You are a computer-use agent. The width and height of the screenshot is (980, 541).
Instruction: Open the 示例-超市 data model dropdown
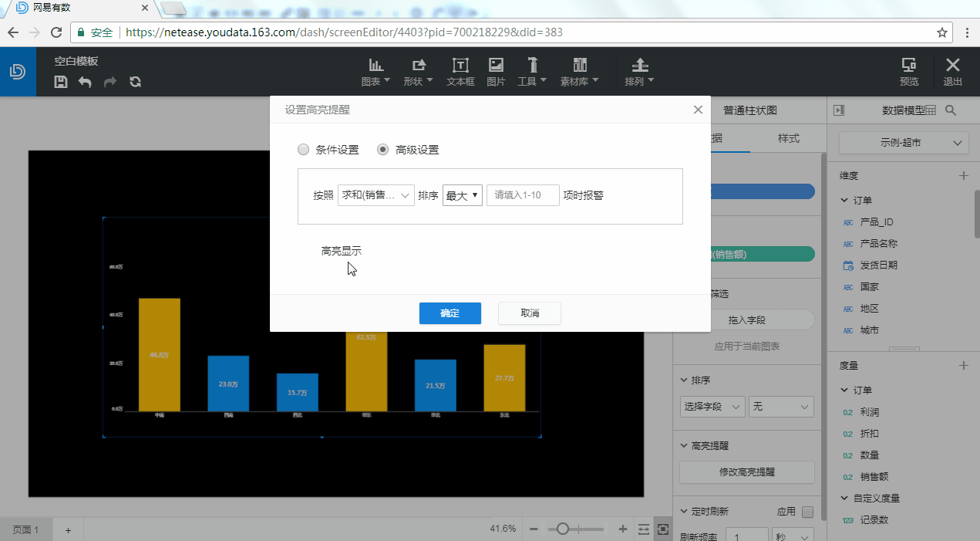point(903,143)
